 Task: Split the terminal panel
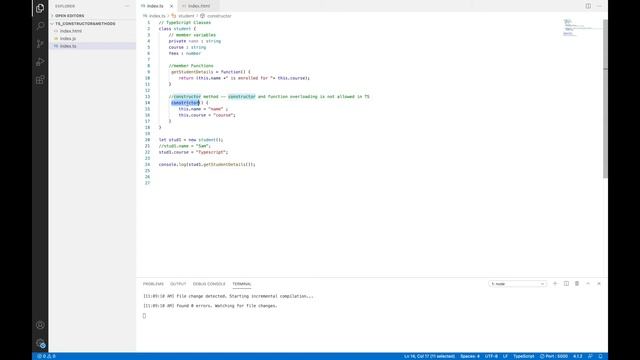click(566, 284)
